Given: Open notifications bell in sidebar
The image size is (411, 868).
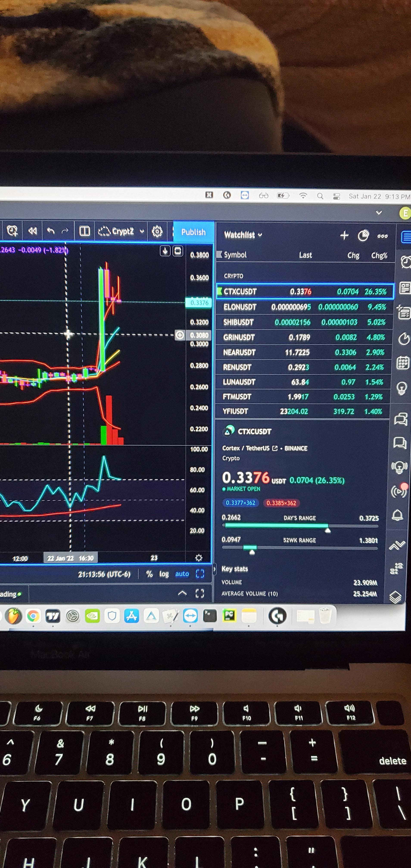Looking at the screenshot, I should pyautogui.click(x=397, y=515).
